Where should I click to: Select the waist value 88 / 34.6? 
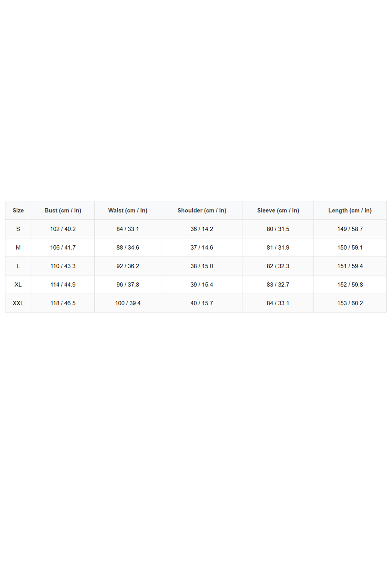coord(128,248)
